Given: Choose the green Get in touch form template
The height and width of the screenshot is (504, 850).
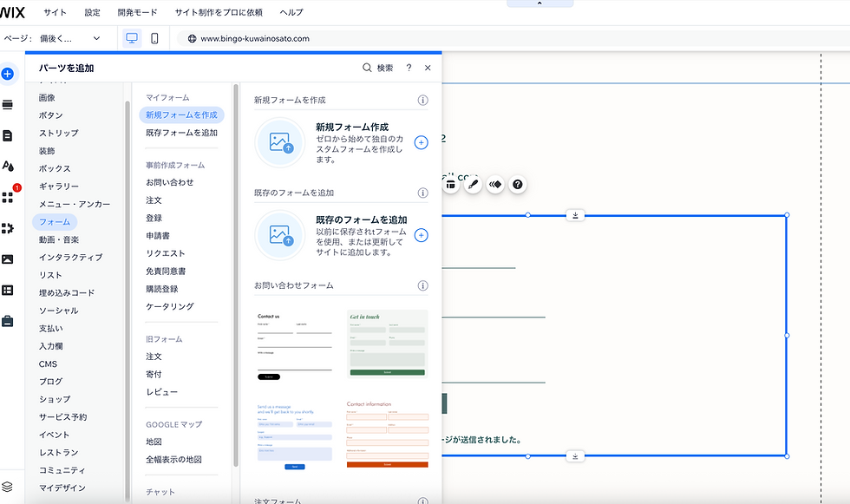Looking at the screenshot, I should pos(387,344).
